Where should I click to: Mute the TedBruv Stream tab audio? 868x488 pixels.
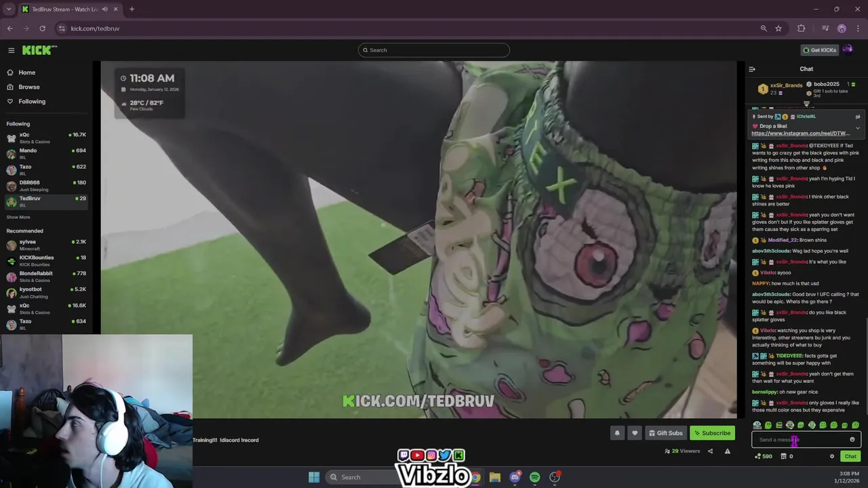point(104,9)
